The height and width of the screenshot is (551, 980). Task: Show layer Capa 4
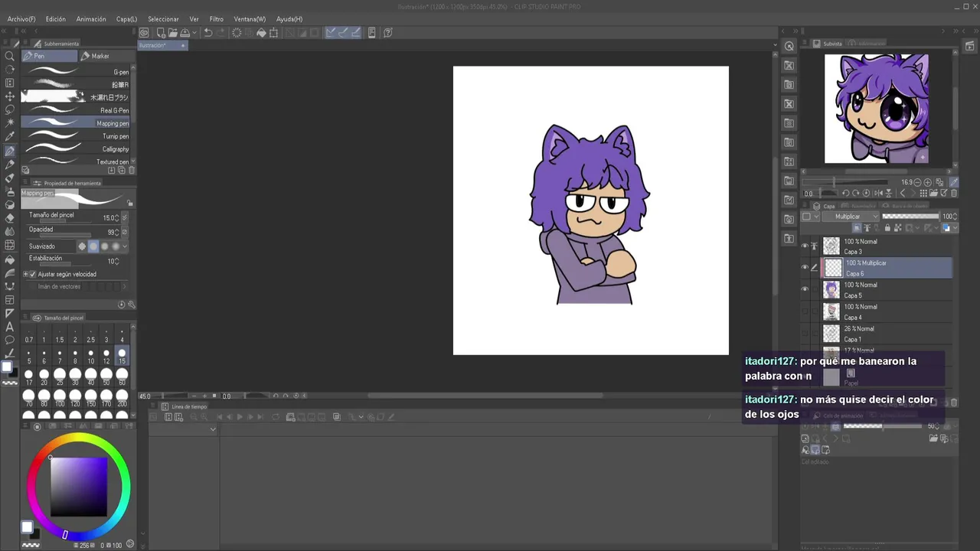(805, 311)
